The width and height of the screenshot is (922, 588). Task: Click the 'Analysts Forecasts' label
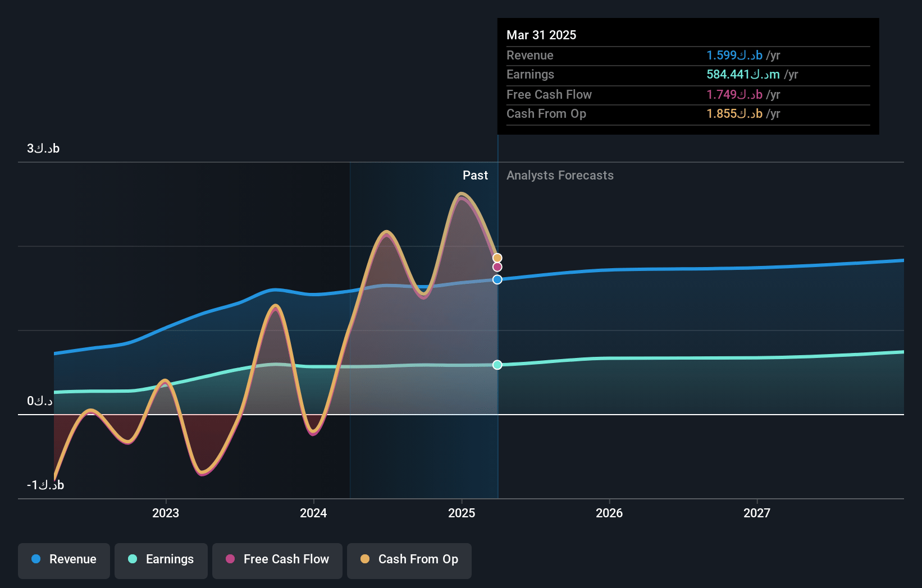tap(560, 175)
